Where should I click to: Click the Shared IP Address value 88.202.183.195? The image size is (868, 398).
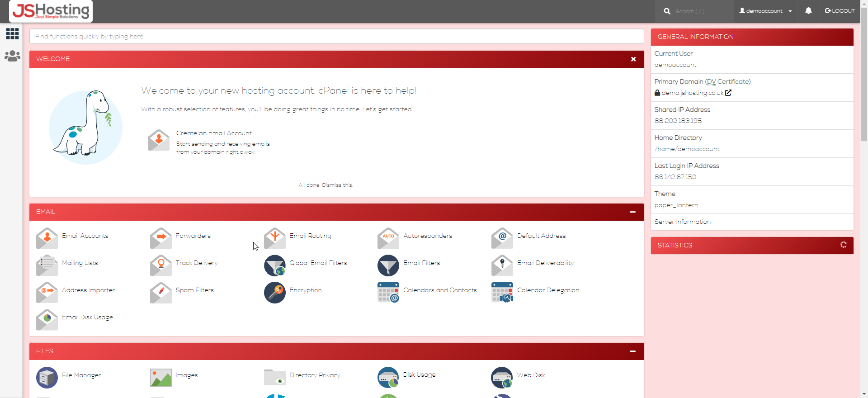point(678,121)
